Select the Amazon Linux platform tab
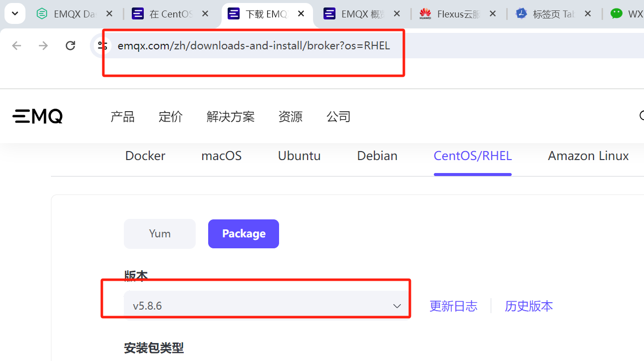 (x=589, y=156)
